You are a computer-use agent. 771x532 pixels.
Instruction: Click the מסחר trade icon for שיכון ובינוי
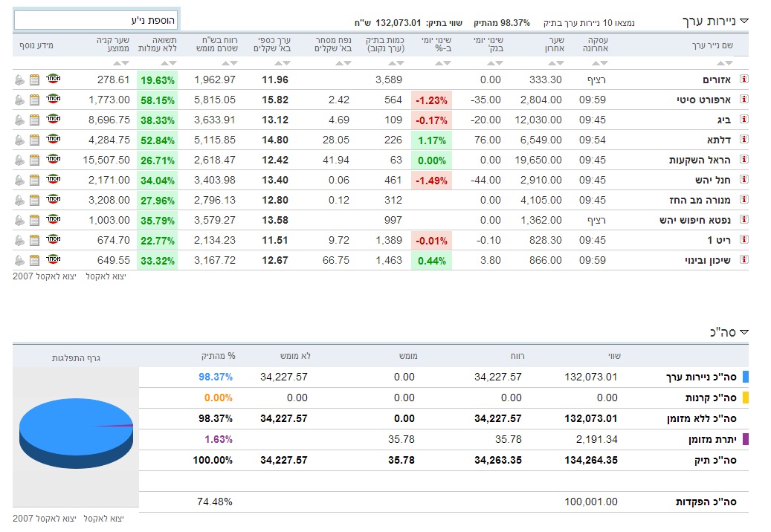tap(53, 260)
